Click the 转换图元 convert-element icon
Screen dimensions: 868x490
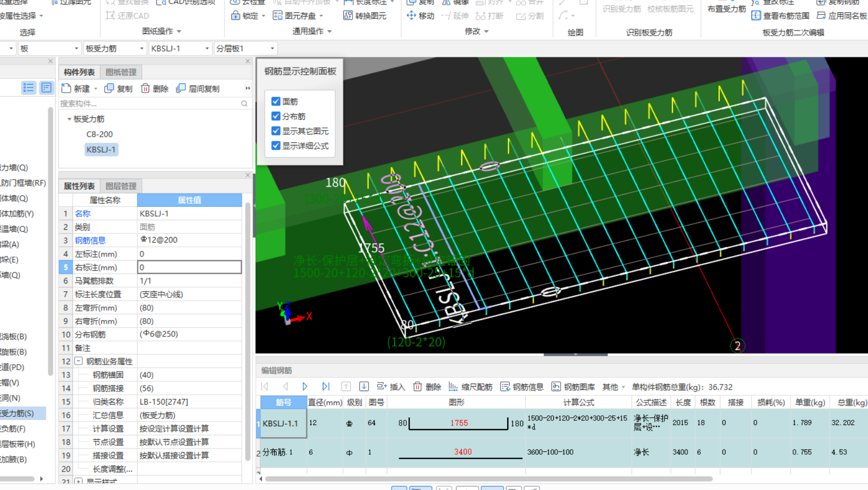[348, 15]
